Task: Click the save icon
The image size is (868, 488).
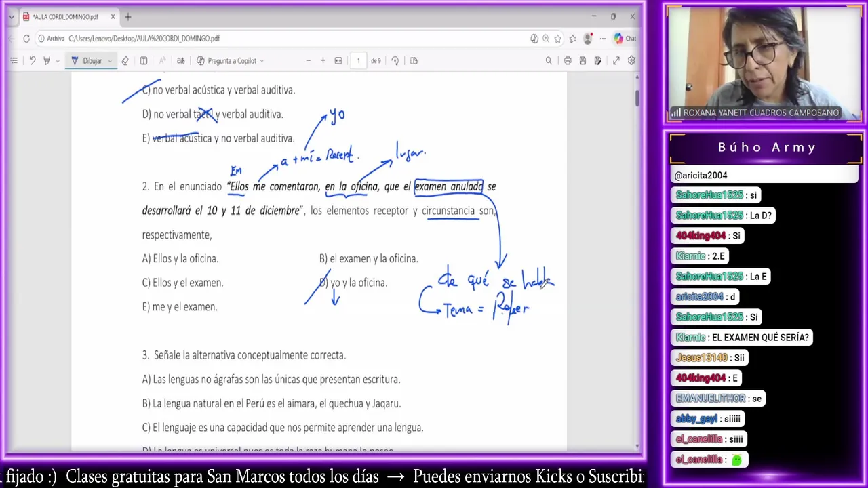Action: tap(583, 61)
